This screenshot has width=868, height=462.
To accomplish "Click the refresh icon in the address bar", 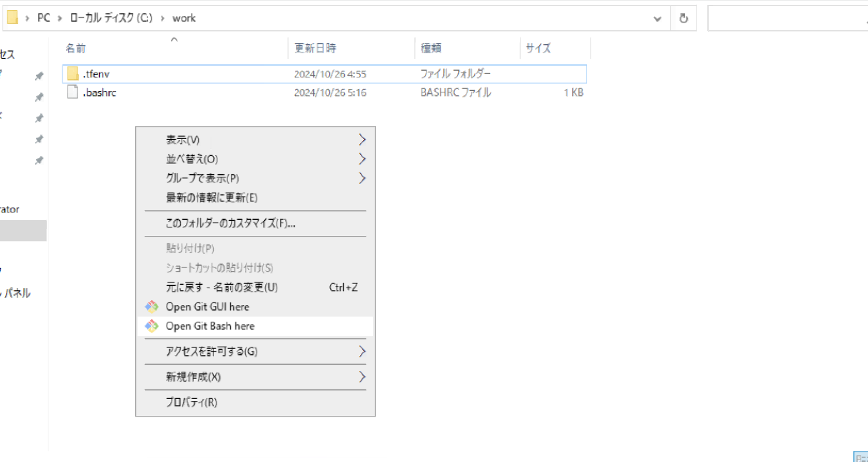I will tap(683, 18).
